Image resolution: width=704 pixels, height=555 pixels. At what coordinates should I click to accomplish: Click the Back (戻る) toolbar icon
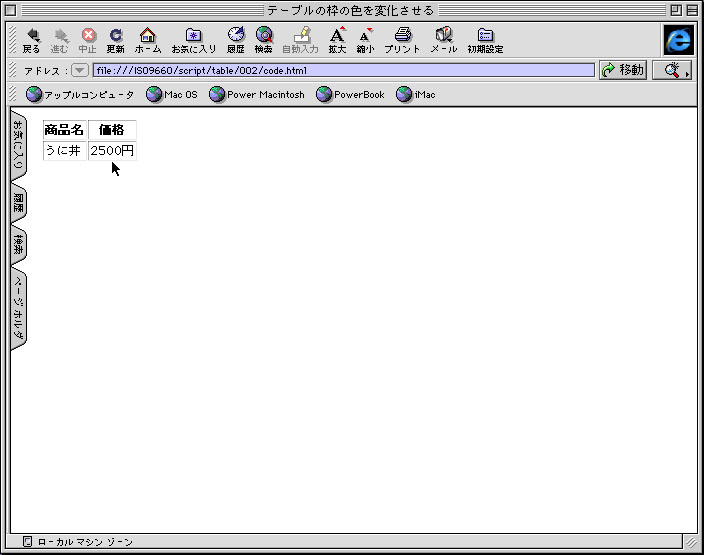pyautogui.click(x=31, y=40)
